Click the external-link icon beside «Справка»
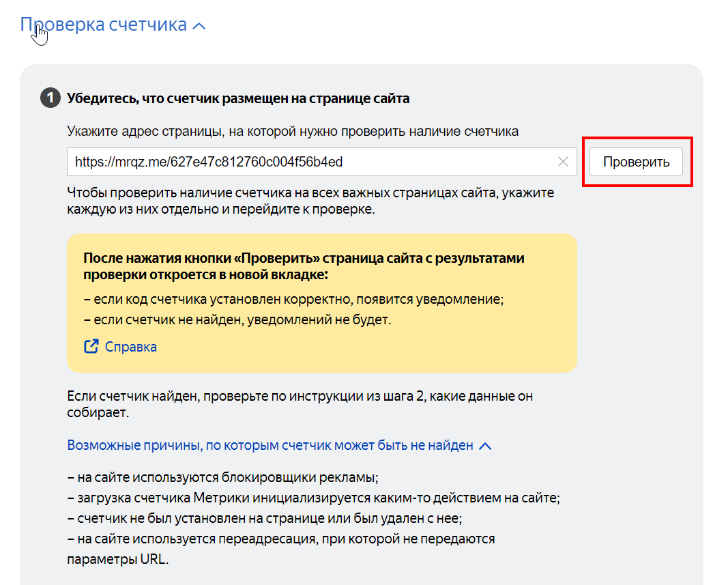The height and width of the screenshot is (585, 728). tap(91, 346)
